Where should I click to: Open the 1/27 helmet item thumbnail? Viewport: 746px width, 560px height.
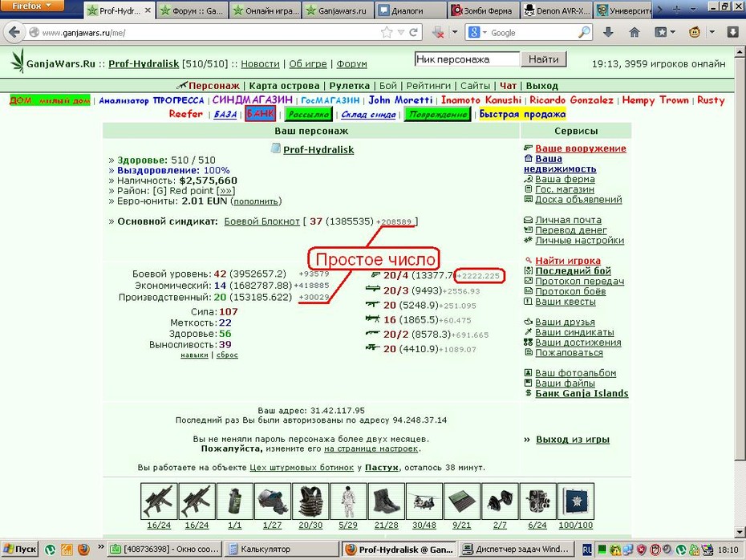[273, 501]
